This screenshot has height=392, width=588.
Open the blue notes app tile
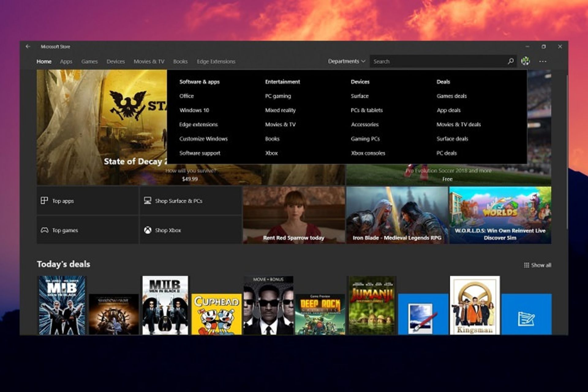526,314
